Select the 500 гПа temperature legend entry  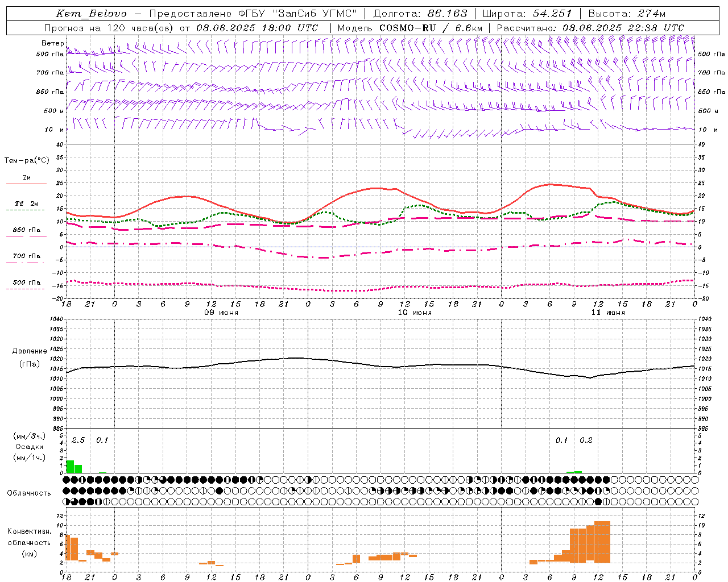coord(26,282)
